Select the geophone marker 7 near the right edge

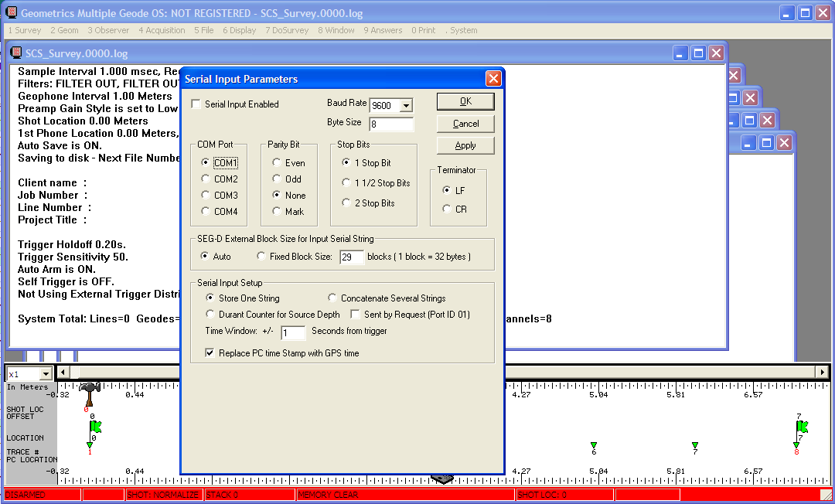pos(802,426)
